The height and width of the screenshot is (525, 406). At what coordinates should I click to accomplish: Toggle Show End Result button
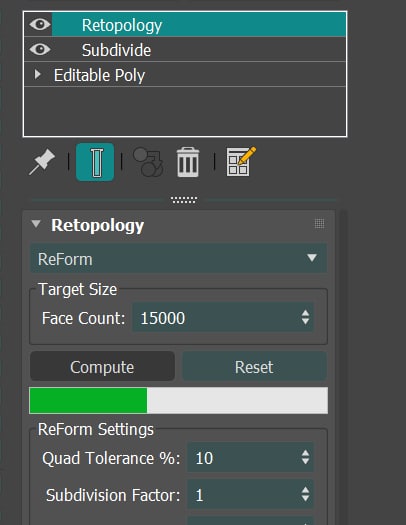[x=95, y=162]
